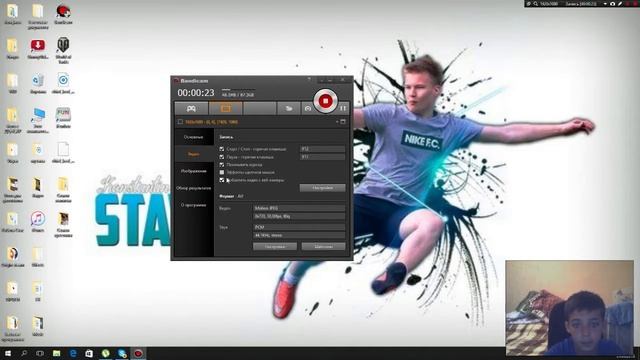Click the fullscreen window icon on the resolution bar

pyautogui.click(x=343, y=122)
